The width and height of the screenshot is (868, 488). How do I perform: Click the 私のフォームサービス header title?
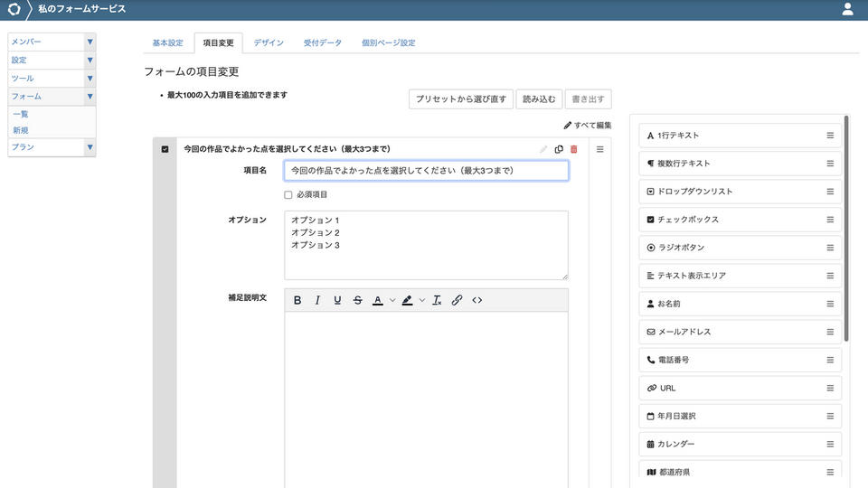[82, 9]
